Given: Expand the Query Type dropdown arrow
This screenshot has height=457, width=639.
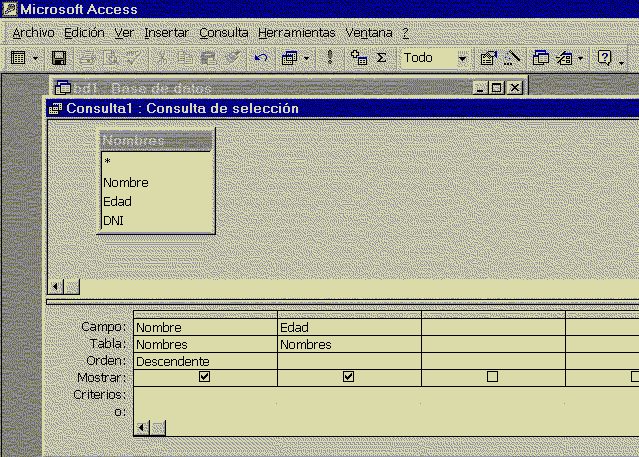Looking at the screenshot, I should pyautogui.click(x=306, y=58).
